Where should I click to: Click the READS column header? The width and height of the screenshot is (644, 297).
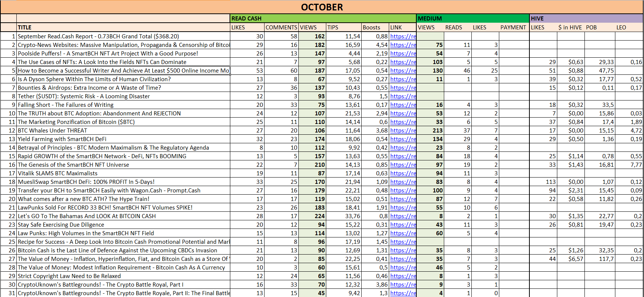click(x=458, y=27)
